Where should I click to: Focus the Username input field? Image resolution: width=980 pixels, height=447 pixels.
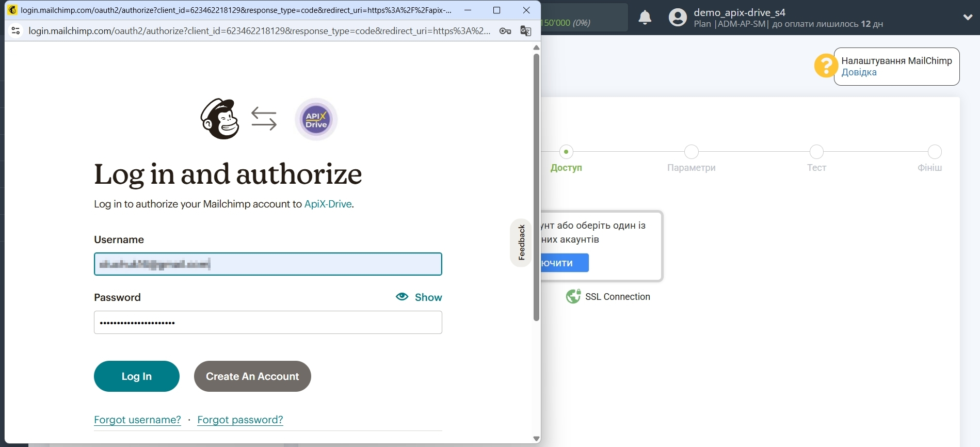[268, 264]
